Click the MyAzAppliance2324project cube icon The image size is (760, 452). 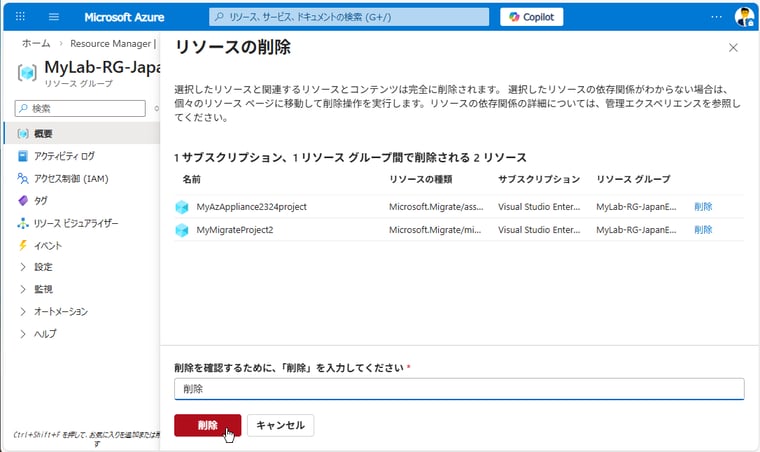182,207
